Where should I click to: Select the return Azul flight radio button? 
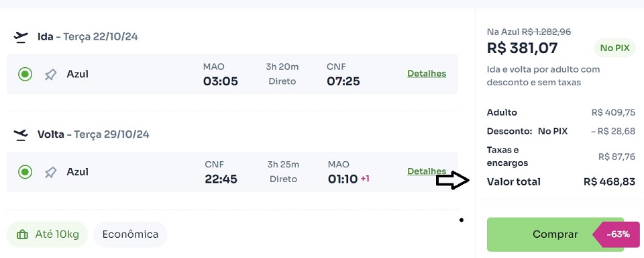coord(25,172)
